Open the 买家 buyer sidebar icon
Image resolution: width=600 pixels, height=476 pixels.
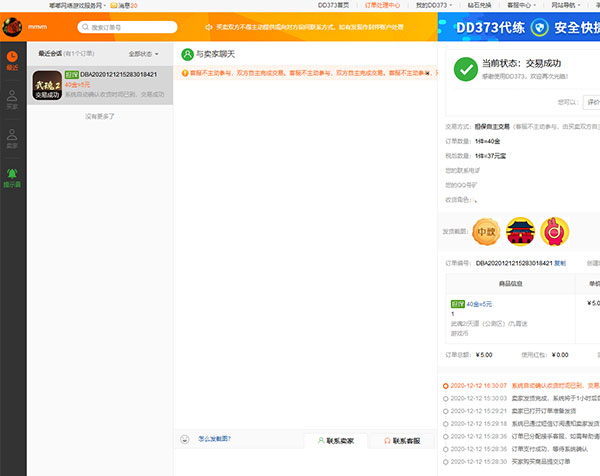(12, 98)
